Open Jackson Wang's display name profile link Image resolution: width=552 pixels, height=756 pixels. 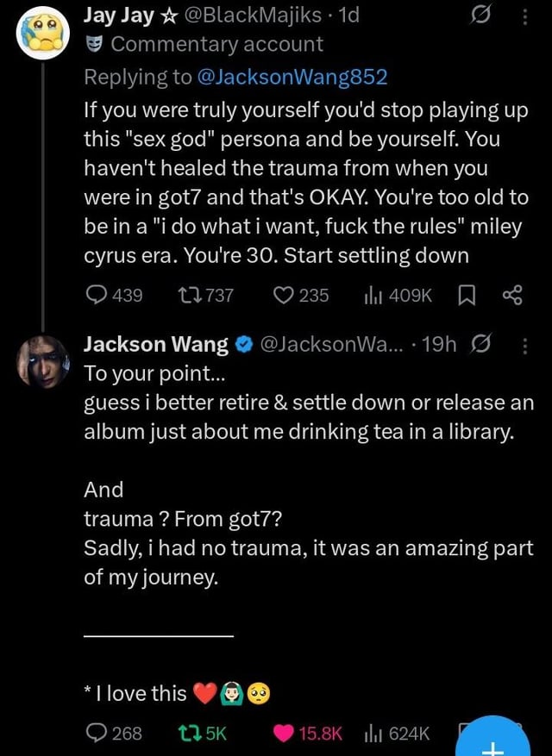(x=155, y=346)
